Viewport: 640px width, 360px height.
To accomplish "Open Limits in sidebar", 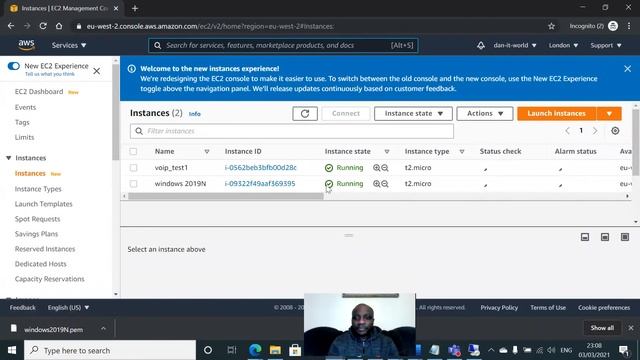I will pos(24,138).
